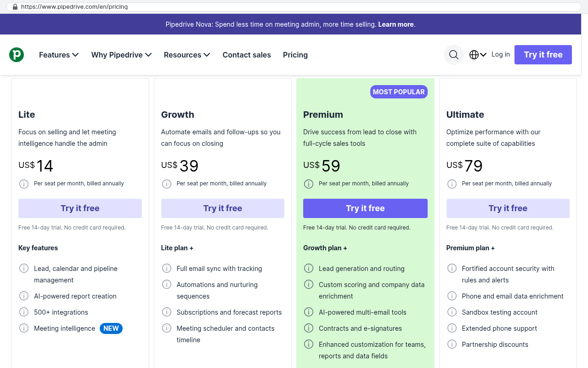Screen dimensions: 588x368
Task: Info icon for AI-powered report creation
Action: 23,296
